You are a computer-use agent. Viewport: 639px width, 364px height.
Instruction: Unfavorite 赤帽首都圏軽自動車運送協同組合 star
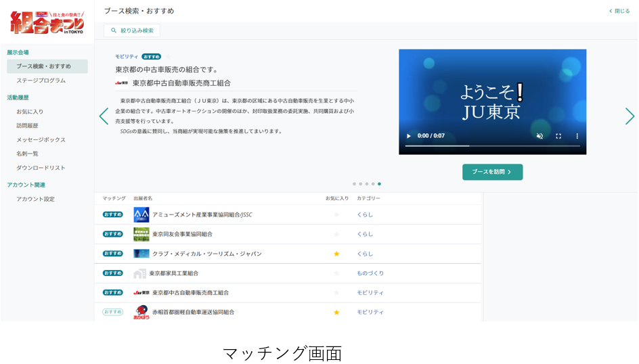[x=336, y=313]
